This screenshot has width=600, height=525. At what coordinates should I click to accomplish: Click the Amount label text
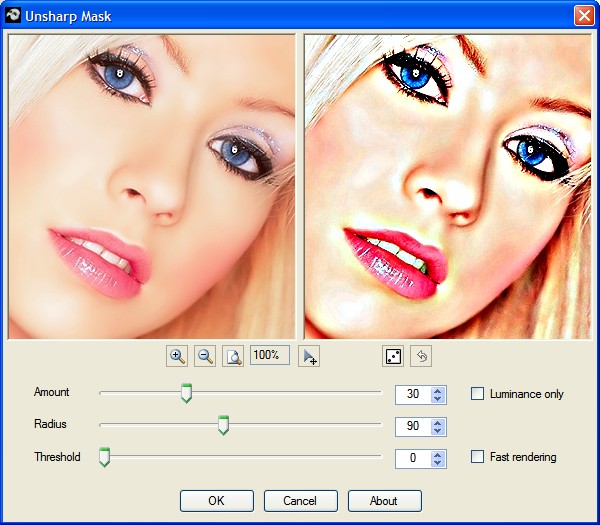click(x=52, y=392)
